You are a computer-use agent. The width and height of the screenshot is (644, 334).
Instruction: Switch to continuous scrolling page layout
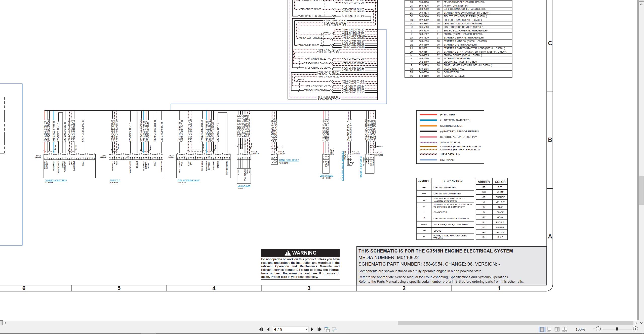[x=549, y=329]
